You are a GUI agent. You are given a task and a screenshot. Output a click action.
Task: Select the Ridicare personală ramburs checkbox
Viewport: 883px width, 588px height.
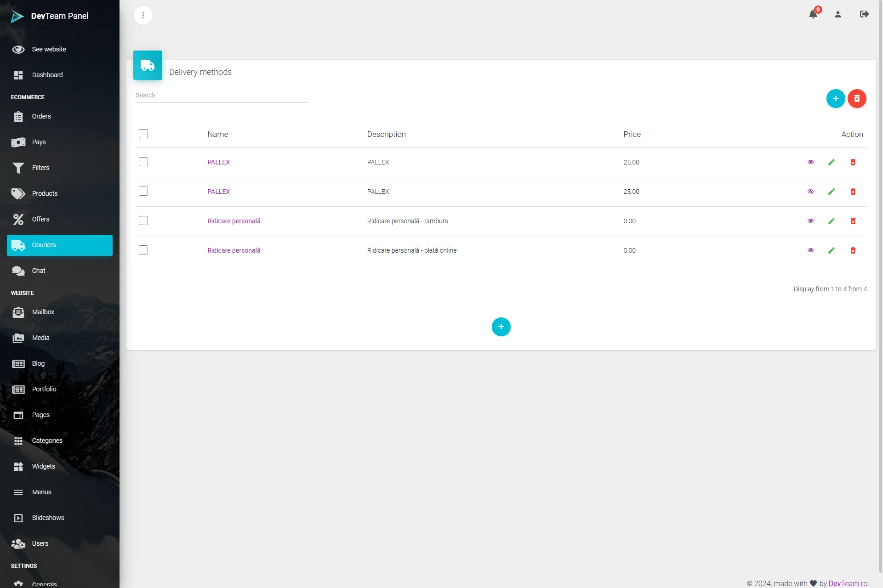click(143, 220)
